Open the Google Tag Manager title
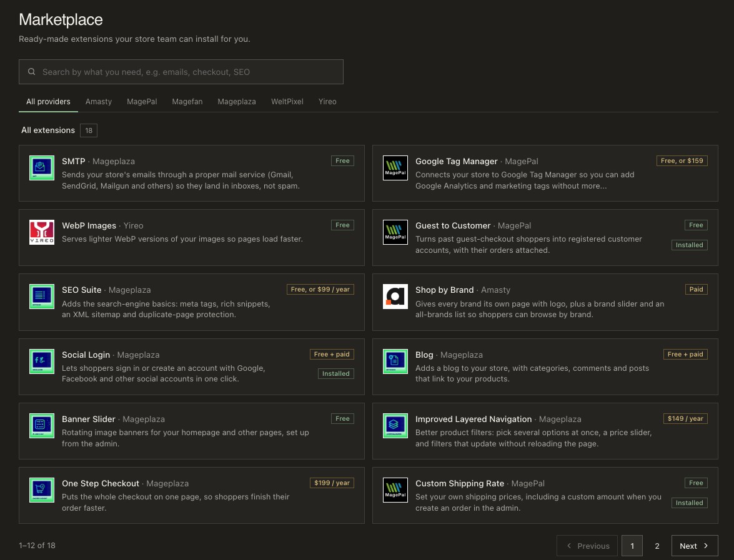734x560 pixels. click(457, 162)
